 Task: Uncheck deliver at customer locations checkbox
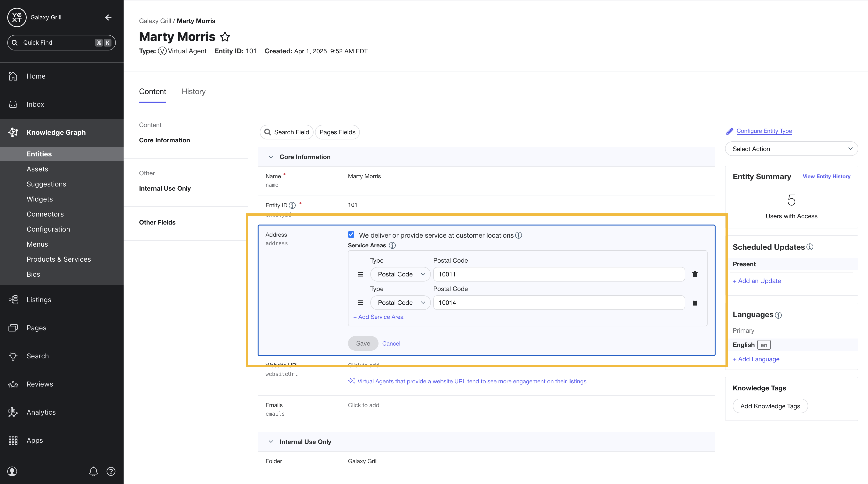351,234
